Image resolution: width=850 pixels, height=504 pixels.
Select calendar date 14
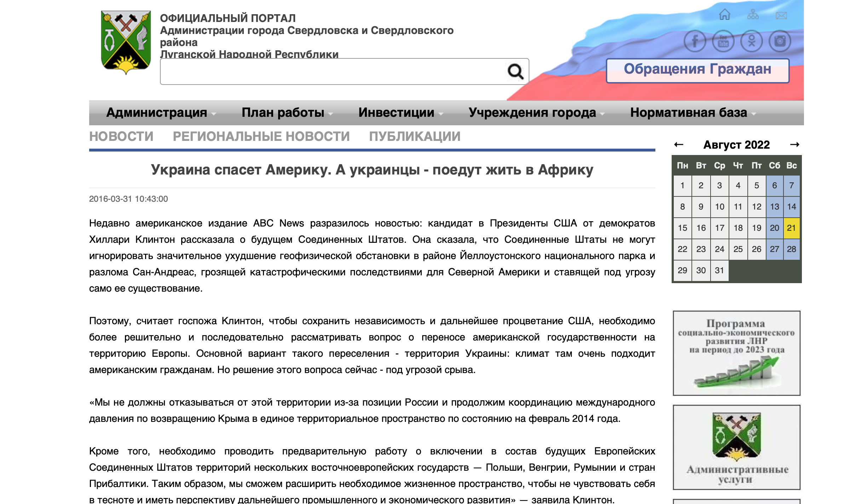pyautogui.click(x=792, y=207)
